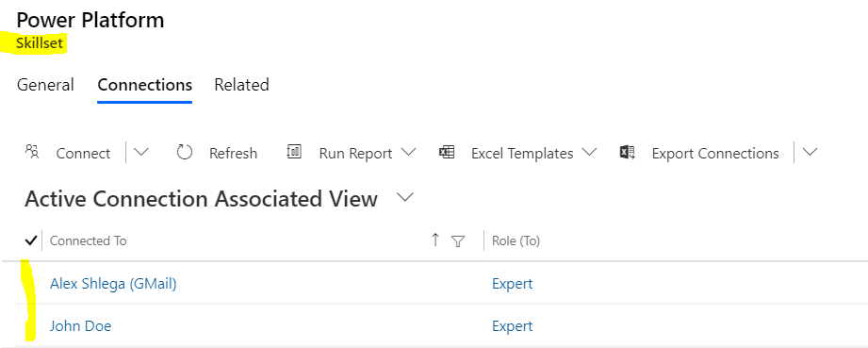This screenshot has height=348, width=868.
Task: Select the John Doe row checkbox area
Action: [x=30, y=325]
